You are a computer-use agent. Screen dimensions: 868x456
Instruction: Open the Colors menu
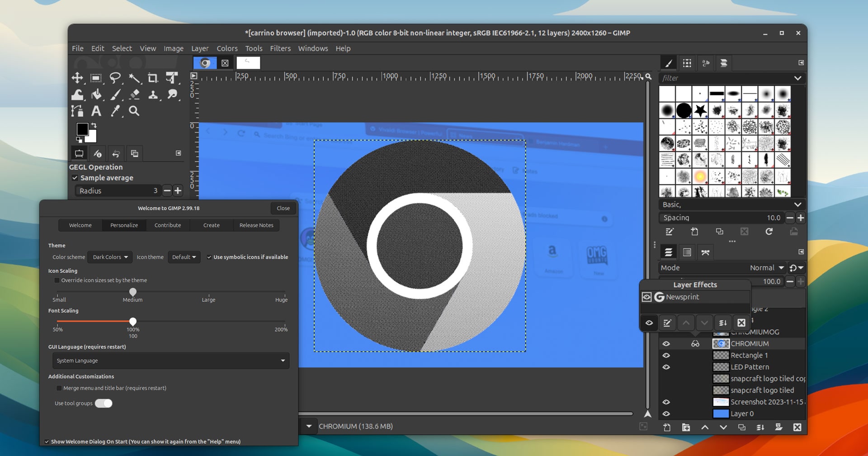click(227, 48)
